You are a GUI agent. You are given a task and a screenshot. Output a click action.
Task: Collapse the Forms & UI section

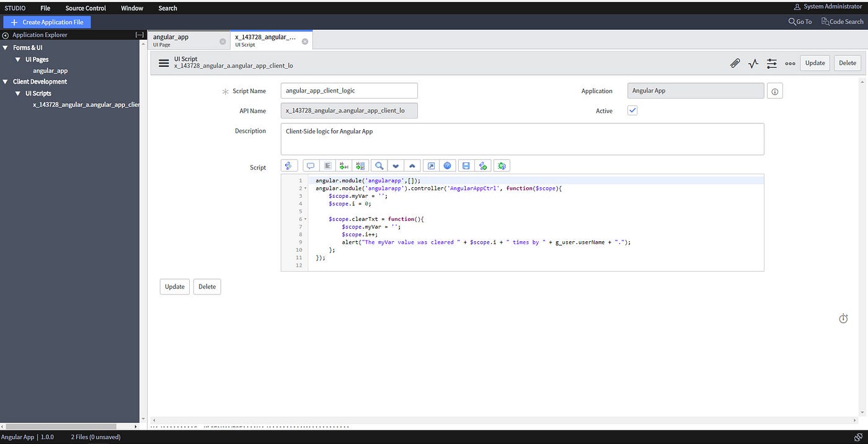click(5, 47)
